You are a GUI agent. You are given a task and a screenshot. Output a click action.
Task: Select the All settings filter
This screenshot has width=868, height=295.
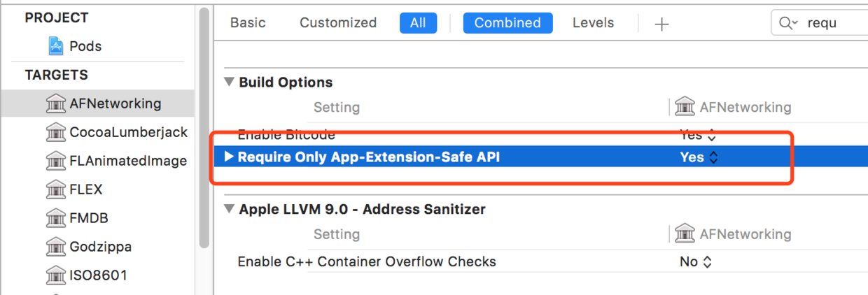click(x=418, y=23)
